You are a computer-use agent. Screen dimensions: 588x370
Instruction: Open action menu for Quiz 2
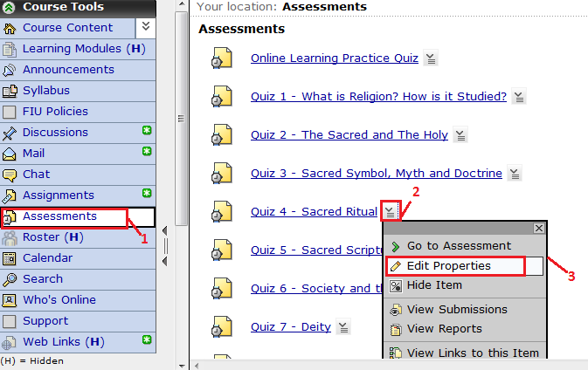pyautogui.click(x=460, y=135)
